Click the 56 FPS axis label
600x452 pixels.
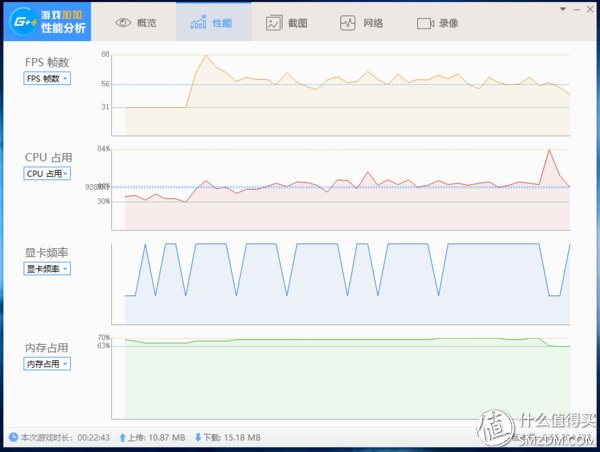coord(105,84)
